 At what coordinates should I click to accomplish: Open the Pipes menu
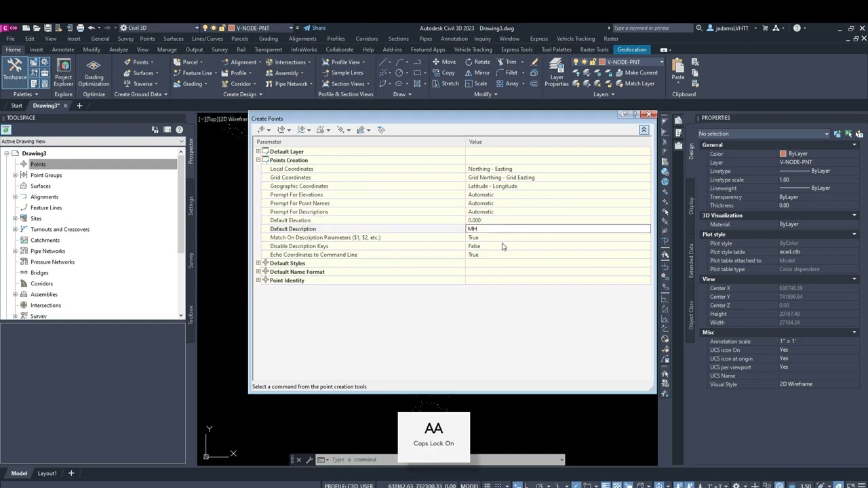click(425, 39)
